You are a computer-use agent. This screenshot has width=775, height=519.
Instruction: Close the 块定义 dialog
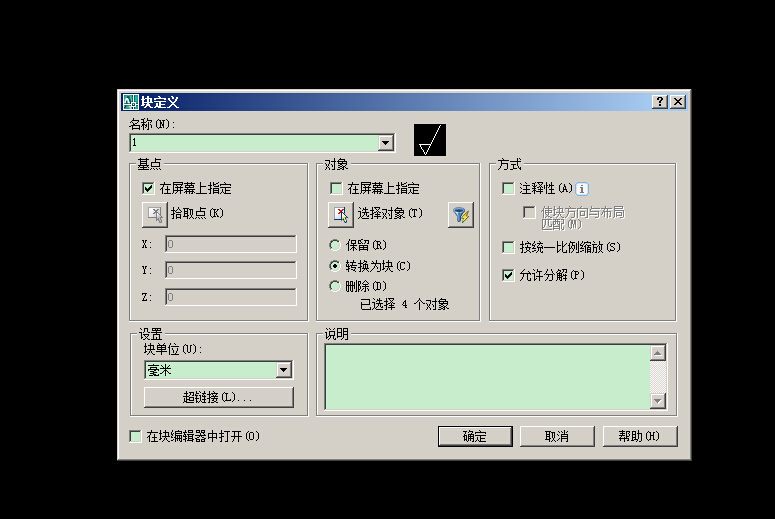point(678,102)
